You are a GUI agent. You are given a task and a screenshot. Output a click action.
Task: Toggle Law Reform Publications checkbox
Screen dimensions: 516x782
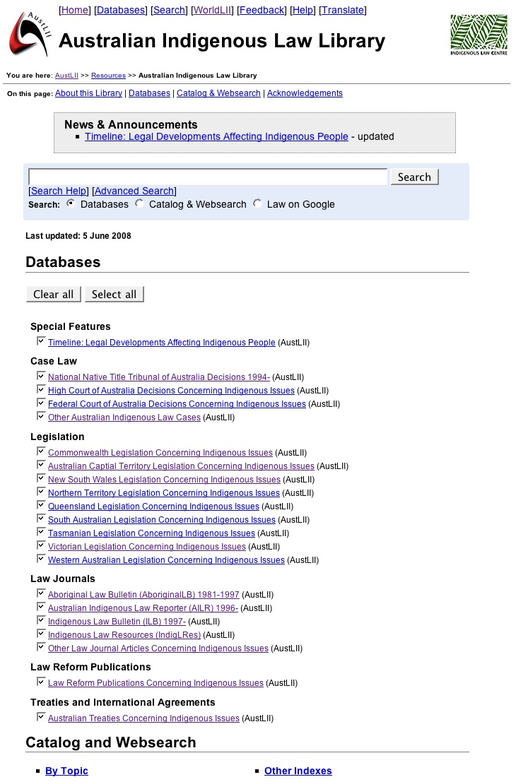click(x=41, y=682)
